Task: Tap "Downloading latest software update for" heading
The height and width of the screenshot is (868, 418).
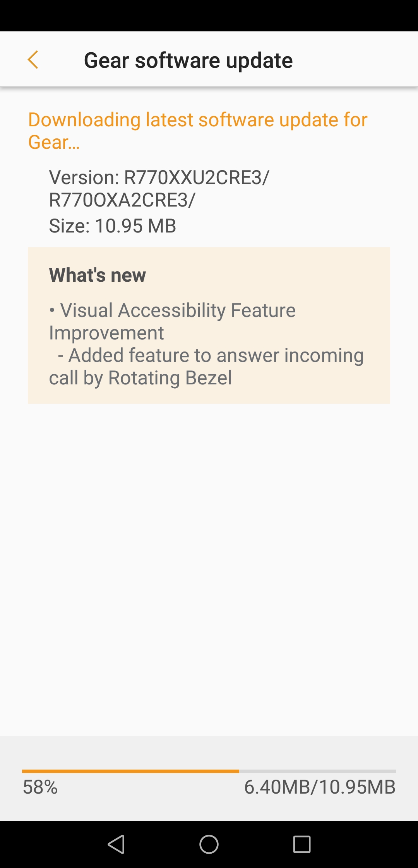Action: pos(197,120)
